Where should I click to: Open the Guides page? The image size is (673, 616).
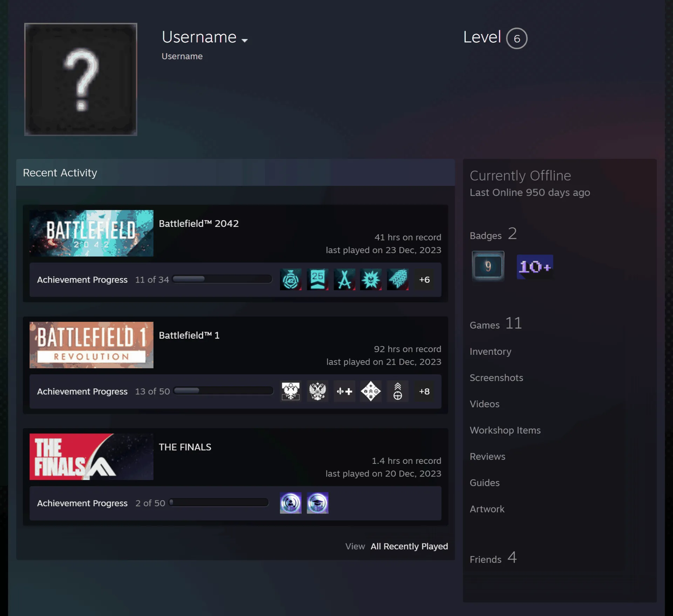point(484,483)
